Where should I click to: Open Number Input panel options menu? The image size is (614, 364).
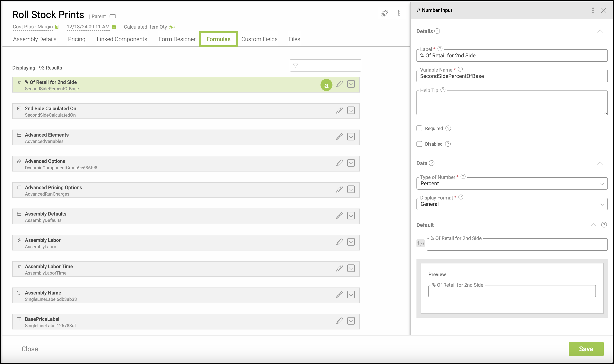point(593,10)
